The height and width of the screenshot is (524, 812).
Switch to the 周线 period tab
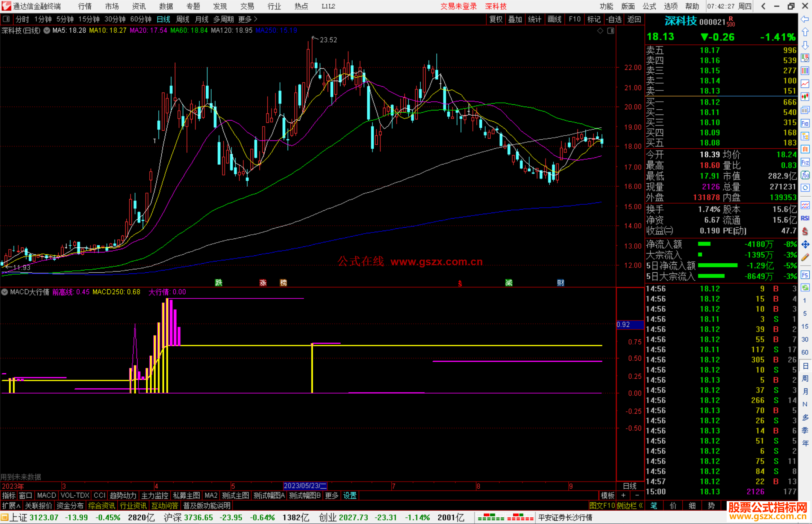click(182, 19)
